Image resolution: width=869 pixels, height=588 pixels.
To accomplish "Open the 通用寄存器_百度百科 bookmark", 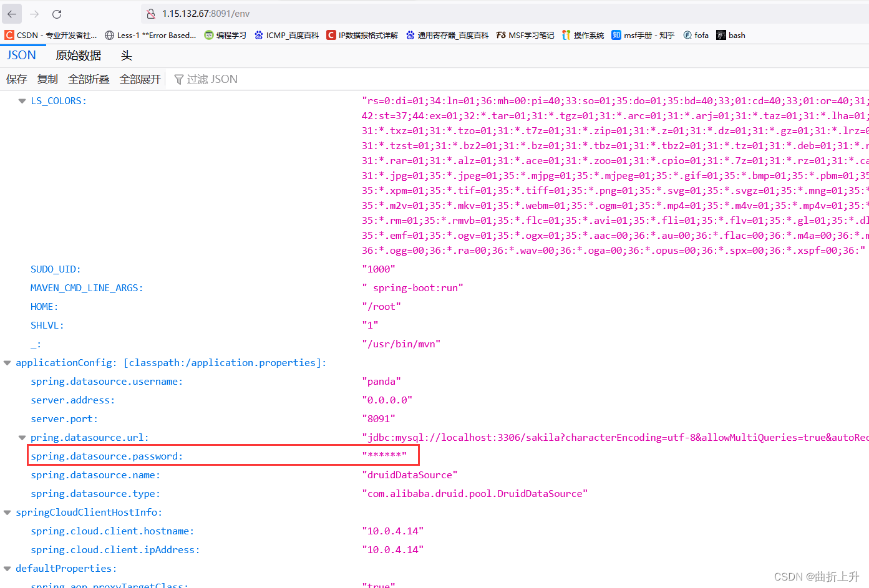I will [x=447, y=35].
